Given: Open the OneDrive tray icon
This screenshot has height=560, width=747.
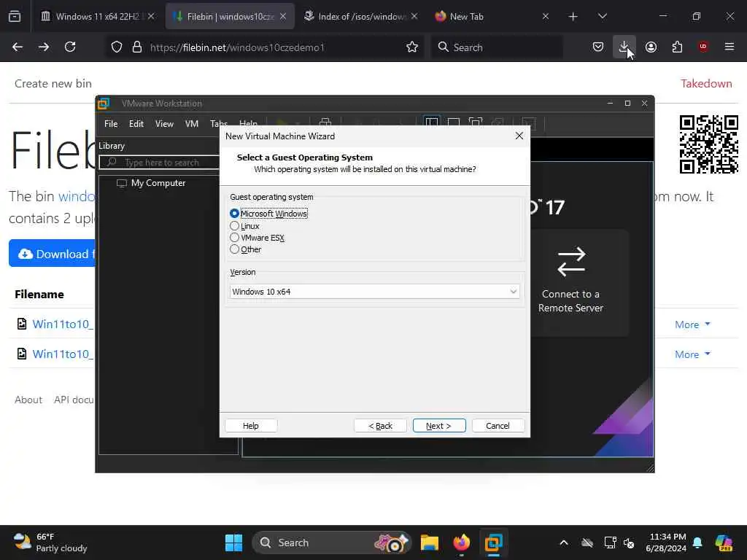Looking at the screenshot, I should coord(587,542).
